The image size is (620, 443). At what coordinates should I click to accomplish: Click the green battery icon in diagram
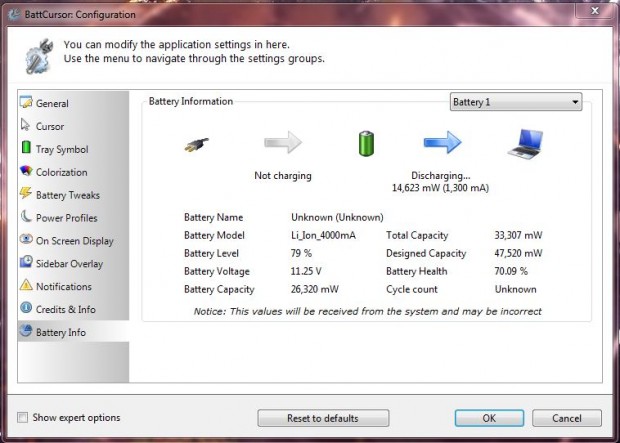366,144
